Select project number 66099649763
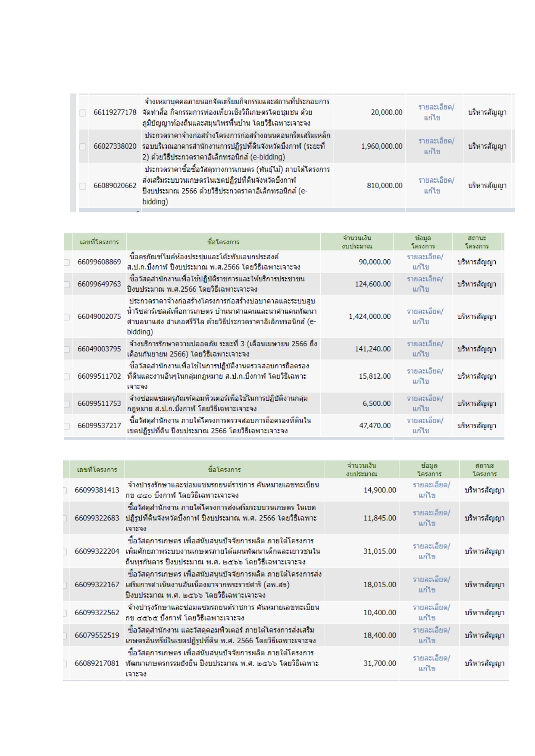The width and height of the screenshot is (535, 756). coord(99,284)
